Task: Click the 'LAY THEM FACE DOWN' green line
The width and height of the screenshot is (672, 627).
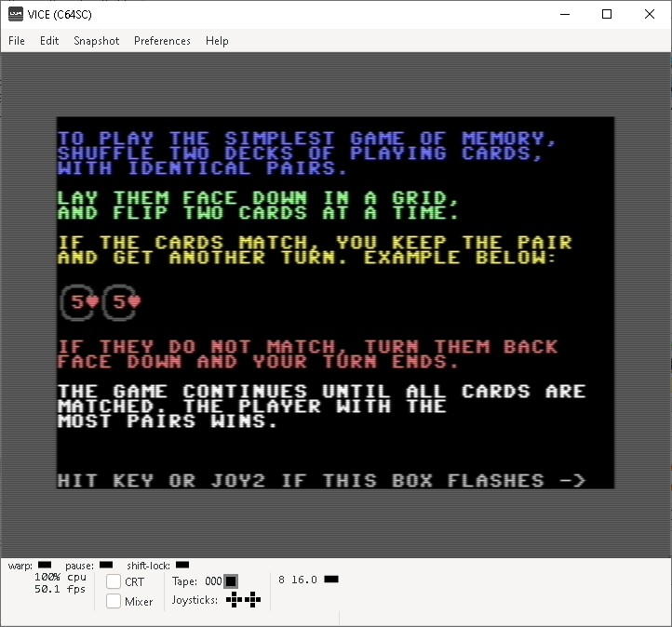Action: tap(258, 198)
